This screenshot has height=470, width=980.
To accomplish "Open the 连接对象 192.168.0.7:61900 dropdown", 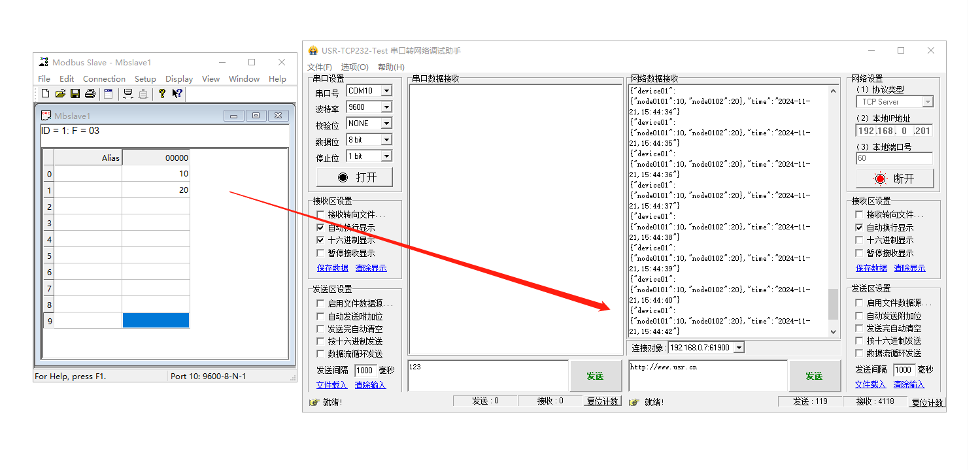I will (x=739, y=348).
